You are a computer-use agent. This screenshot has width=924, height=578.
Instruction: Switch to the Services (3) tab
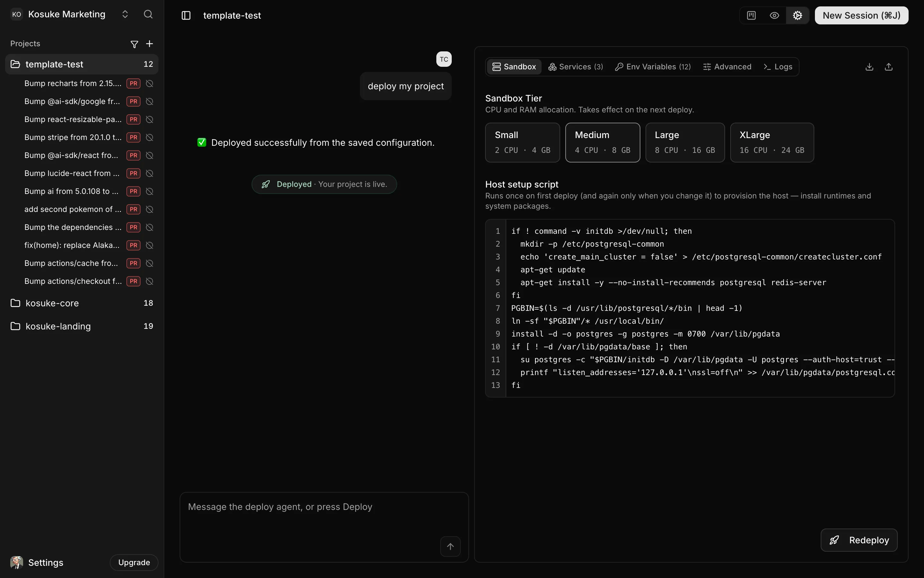576,66
